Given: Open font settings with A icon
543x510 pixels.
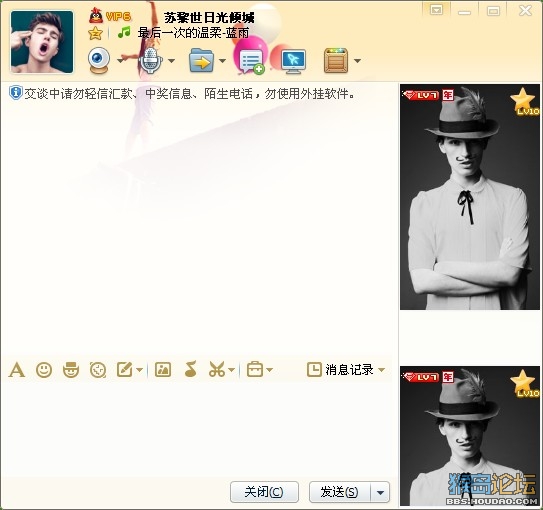Looking at the screenshot, I should (17, 369).
